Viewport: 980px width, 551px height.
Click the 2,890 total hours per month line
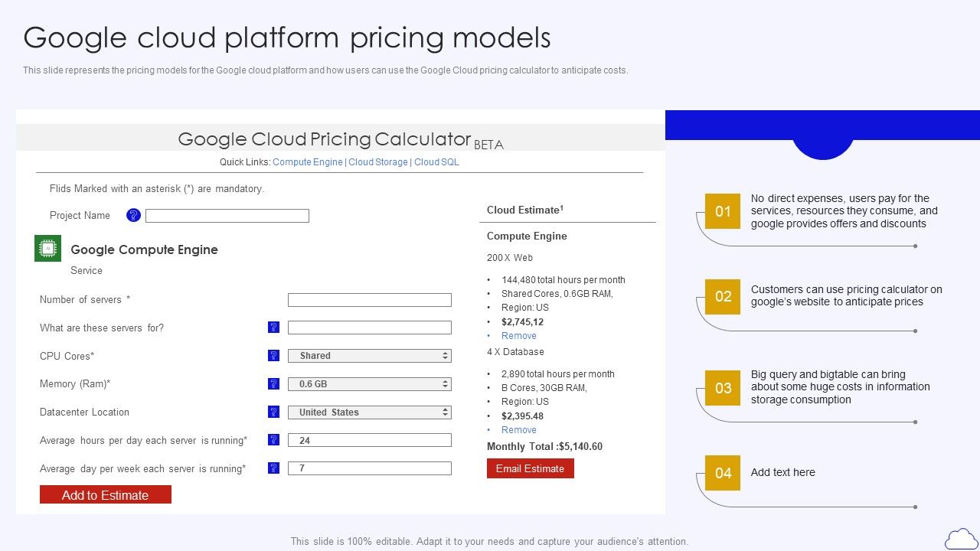click(558, 374)
